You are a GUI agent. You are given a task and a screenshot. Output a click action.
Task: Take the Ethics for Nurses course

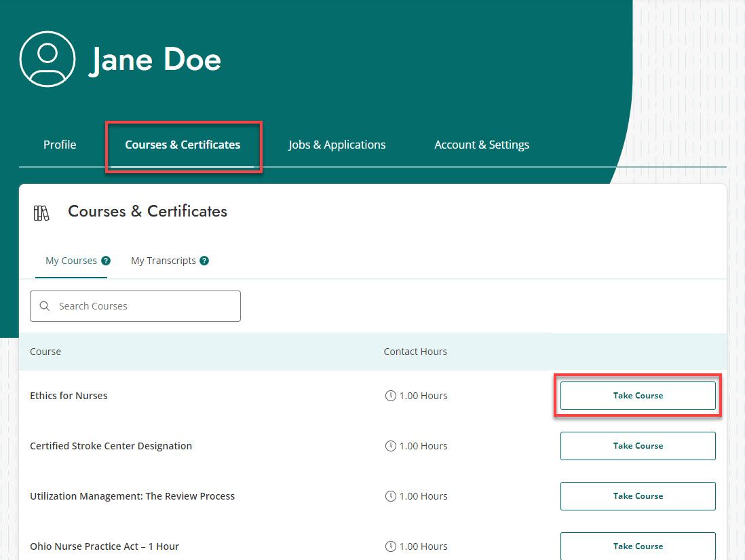(638, 395)
